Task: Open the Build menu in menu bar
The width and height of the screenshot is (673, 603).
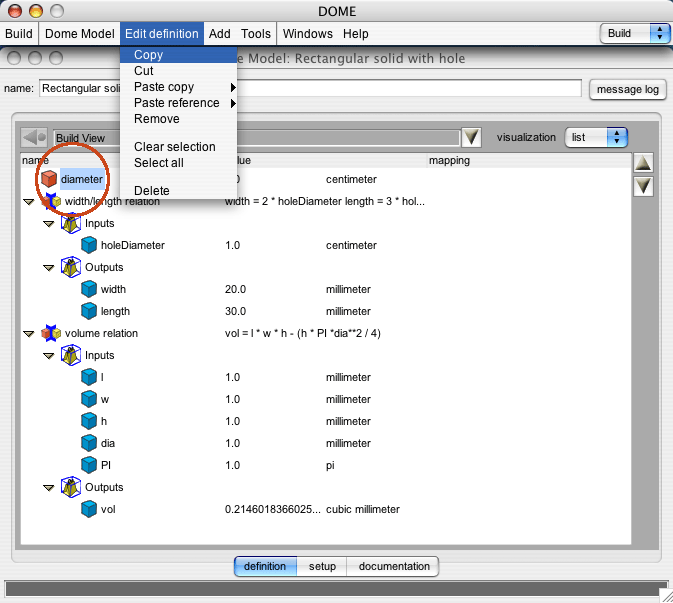Action: coord(19,33)
